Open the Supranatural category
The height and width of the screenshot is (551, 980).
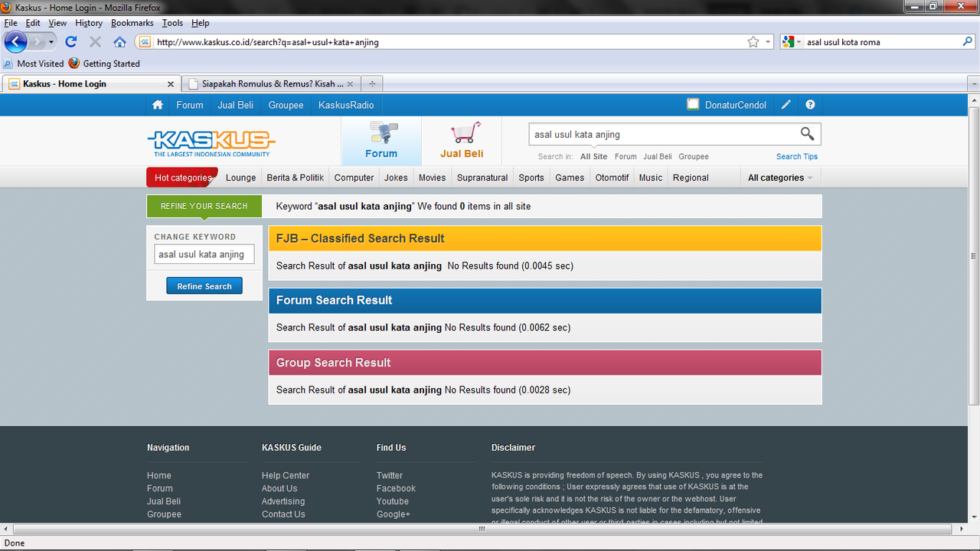tap(482, 178)
